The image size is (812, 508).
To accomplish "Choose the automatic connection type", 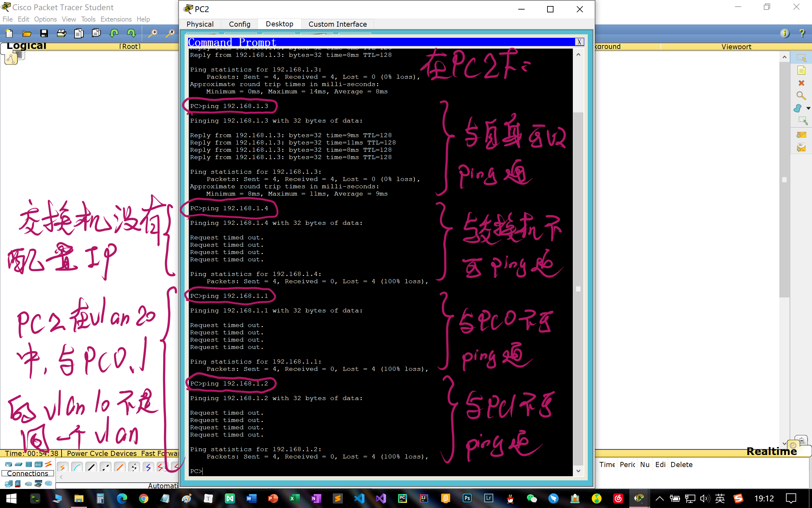I will tap(63, 467).
